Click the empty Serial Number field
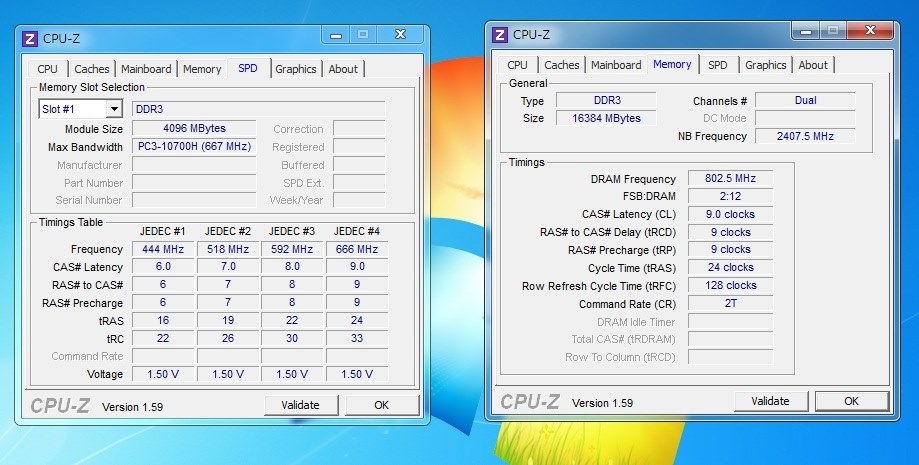This screenshot has width=919, height=465. point(194,200)
